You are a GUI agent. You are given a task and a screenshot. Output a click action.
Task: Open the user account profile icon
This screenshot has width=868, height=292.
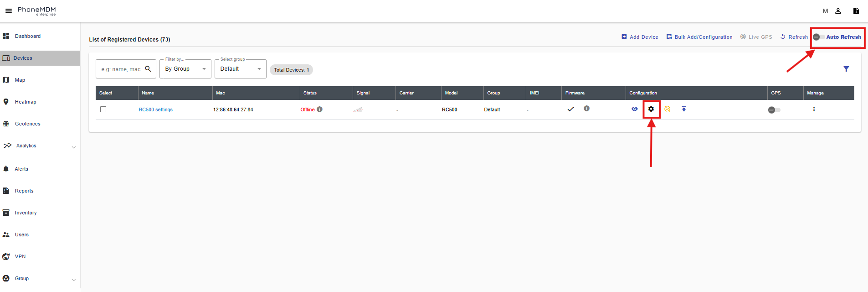coord(837,11)
